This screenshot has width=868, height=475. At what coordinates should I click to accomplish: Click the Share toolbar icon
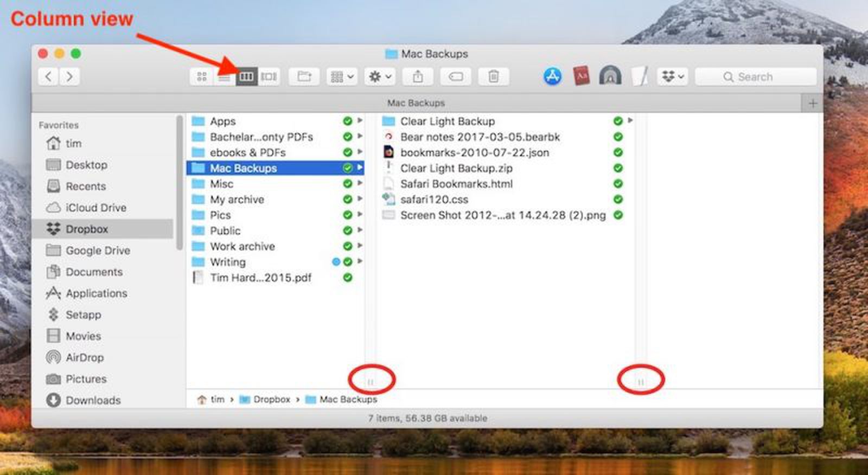pos(418,77)
